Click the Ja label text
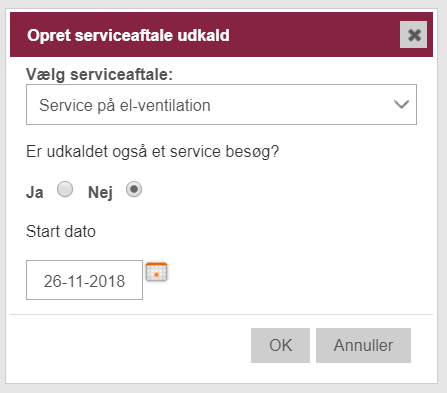 point(35,192)
